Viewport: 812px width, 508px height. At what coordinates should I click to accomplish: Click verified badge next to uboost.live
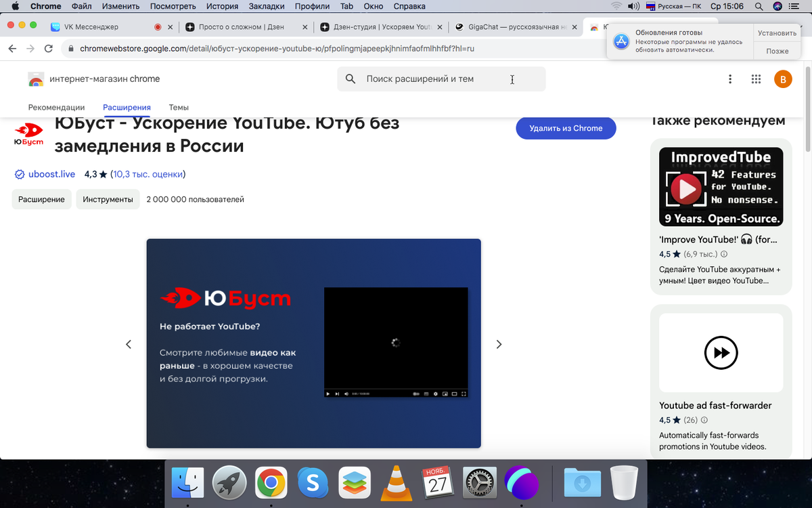(x=20, y=174)
